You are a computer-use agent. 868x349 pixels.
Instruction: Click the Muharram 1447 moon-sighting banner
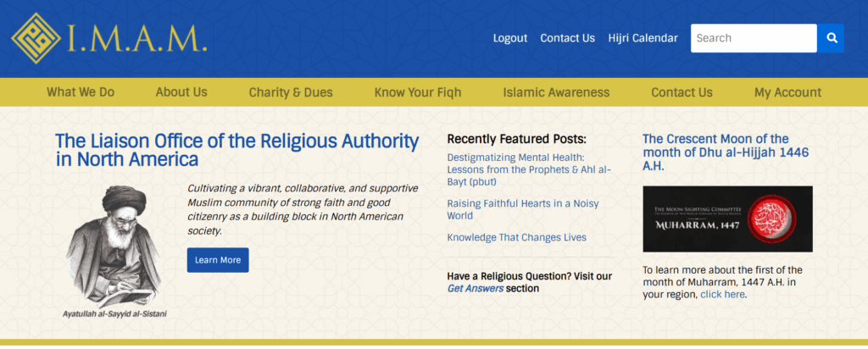point(727,219)
